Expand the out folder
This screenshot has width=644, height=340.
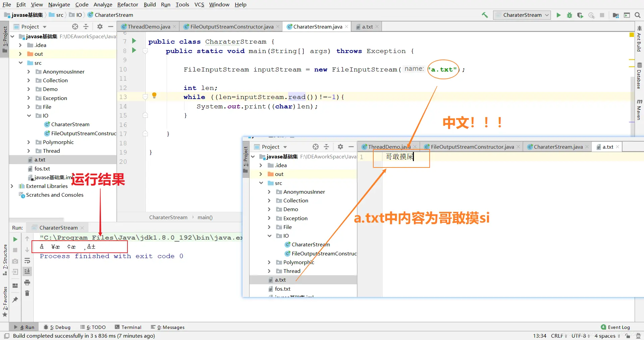(x=20, y=54)
